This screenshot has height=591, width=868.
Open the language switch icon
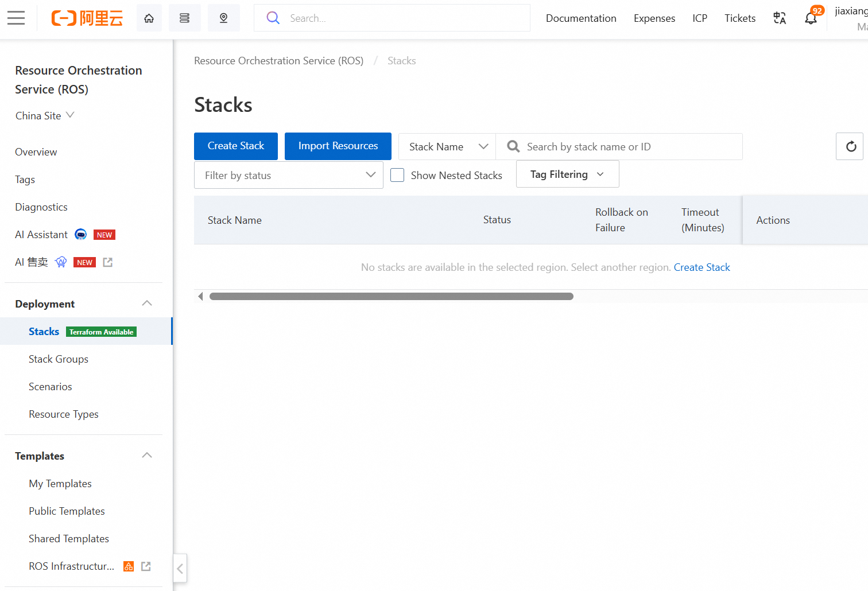pyautogui.click(x=780, y=18)
